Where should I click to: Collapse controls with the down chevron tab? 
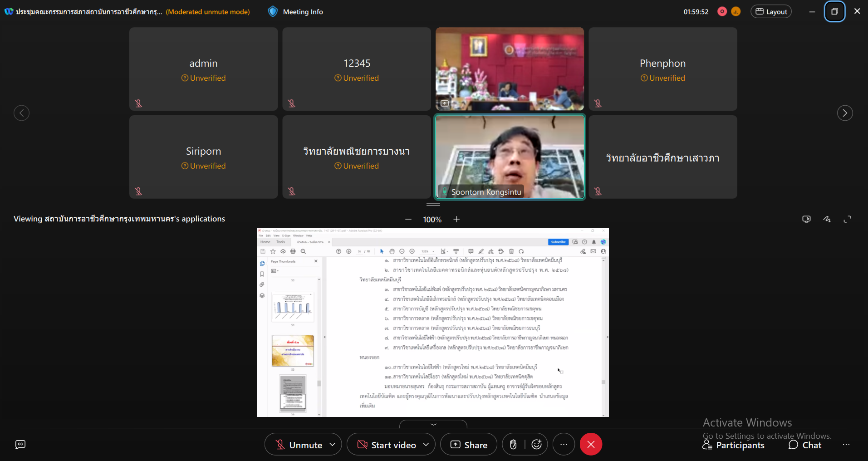433,424
